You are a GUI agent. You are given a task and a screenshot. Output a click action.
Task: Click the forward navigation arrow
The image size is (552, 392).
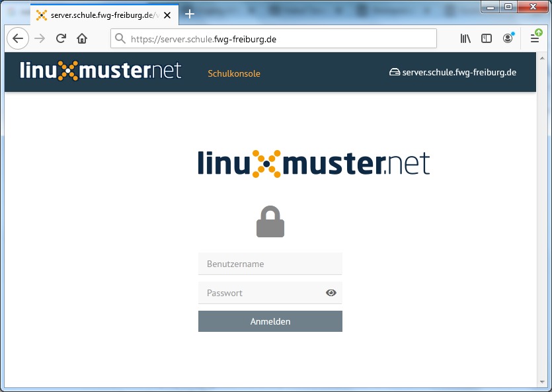click(x=40, y=38)
